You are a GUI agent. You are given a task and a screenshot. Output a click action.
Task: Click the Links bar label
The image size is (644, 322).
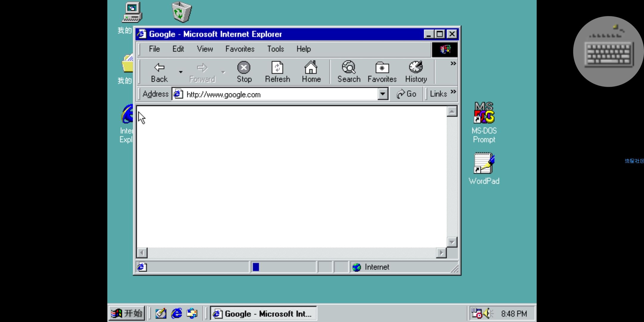438,94
